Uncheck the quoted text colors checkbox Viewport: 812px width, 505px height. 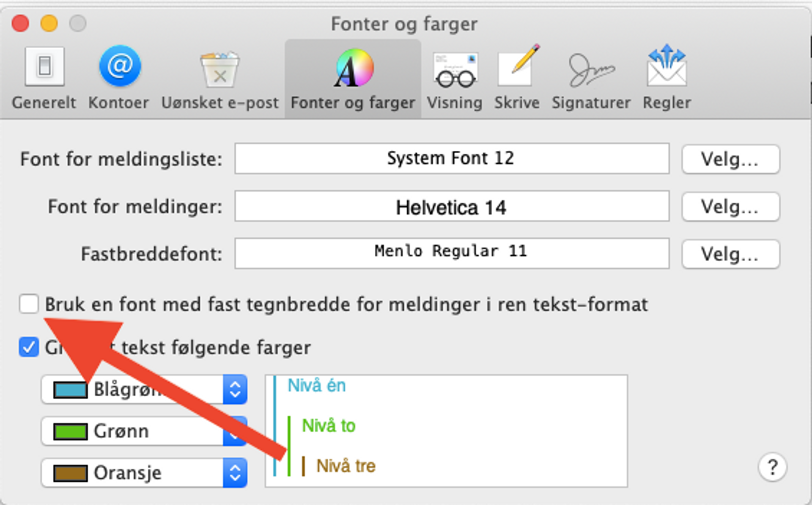[x=29, y=348]
